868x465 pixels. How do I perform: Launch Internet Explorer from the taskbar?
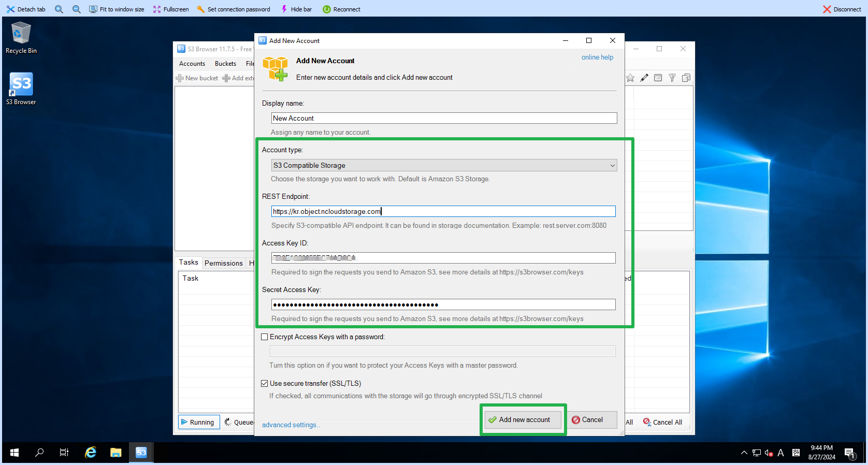tap(91, 453)
